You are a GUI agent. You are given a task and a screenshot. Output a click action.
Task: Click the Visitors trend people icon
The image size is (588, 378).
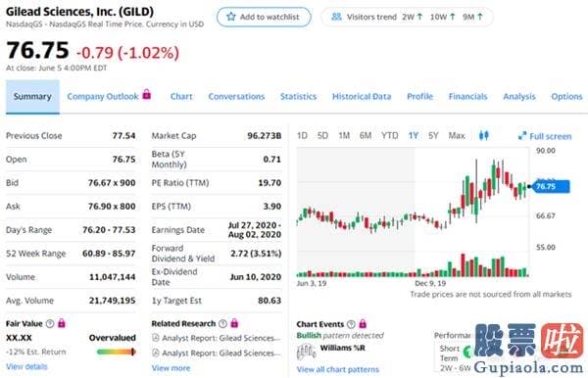tap(336, 17)
